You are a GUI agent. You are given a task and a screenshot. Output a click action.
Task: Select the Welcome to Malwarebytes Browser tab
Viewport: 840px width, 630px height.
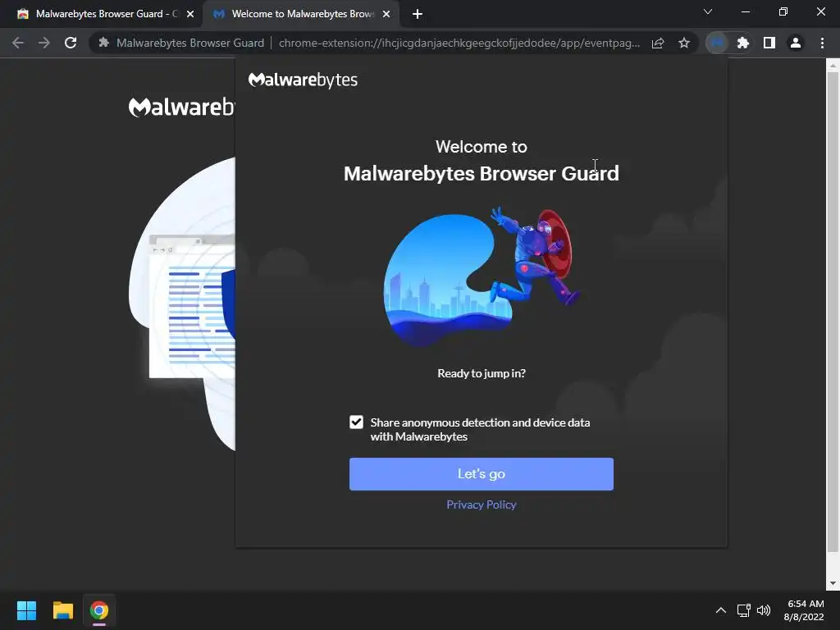coord(302,14)
